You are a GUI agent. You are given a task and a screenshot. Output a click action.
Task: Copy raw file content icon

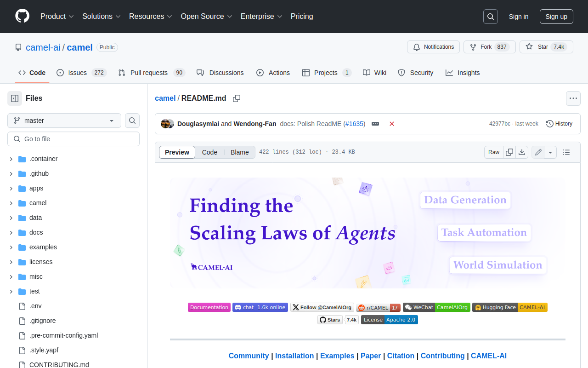point(509,152)
